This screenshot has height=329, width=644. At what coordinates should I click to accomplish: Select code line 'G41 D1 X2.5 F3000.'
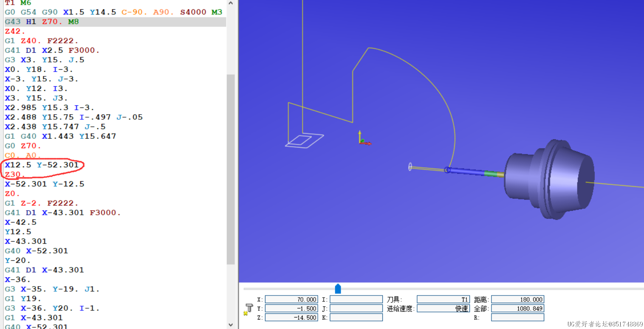(x=52, y=50)
